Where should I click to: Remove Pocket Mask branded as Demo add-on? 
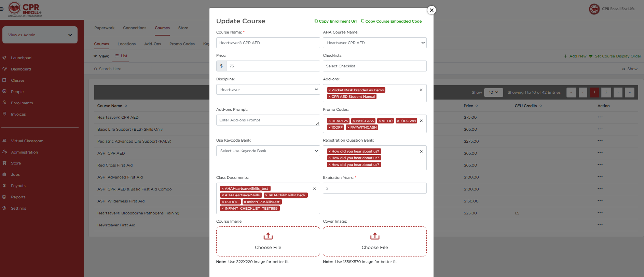[329, 90]
